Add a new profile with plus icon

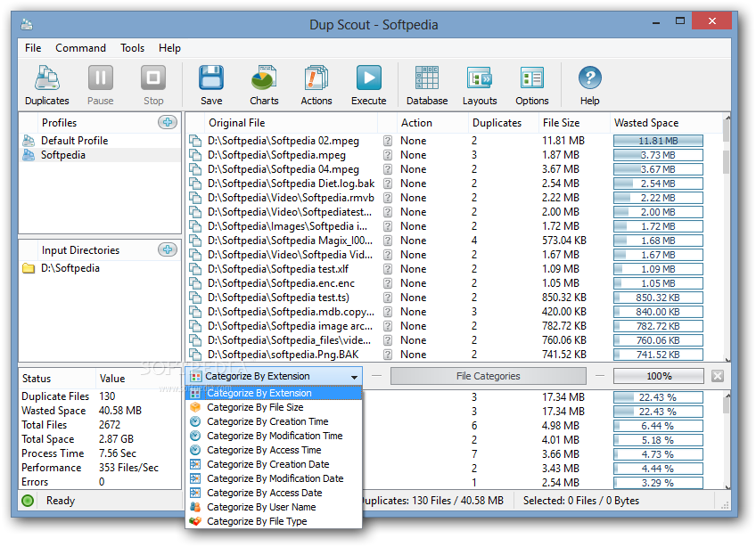click(x=168, y=122)
